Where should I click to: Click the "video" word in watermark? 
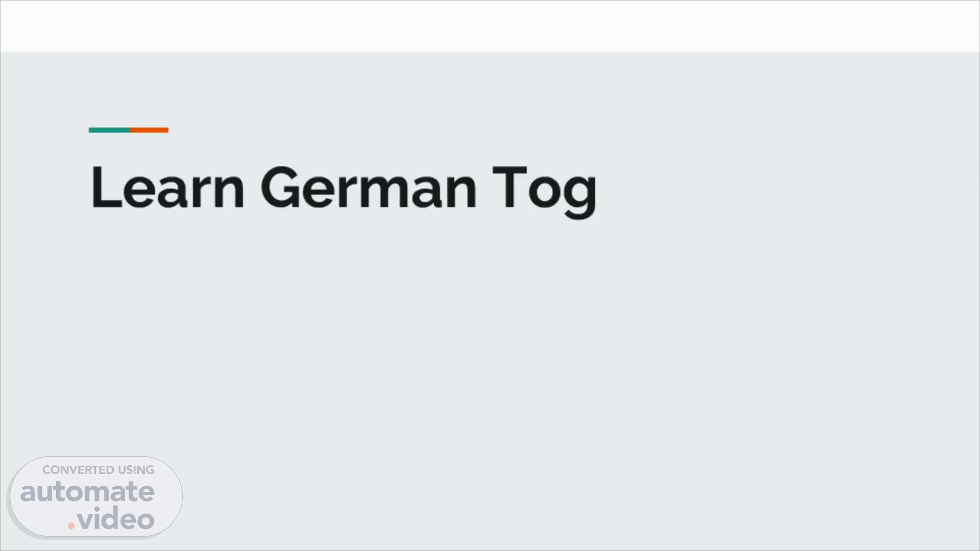pyautogui.click(x=116, y=518)
